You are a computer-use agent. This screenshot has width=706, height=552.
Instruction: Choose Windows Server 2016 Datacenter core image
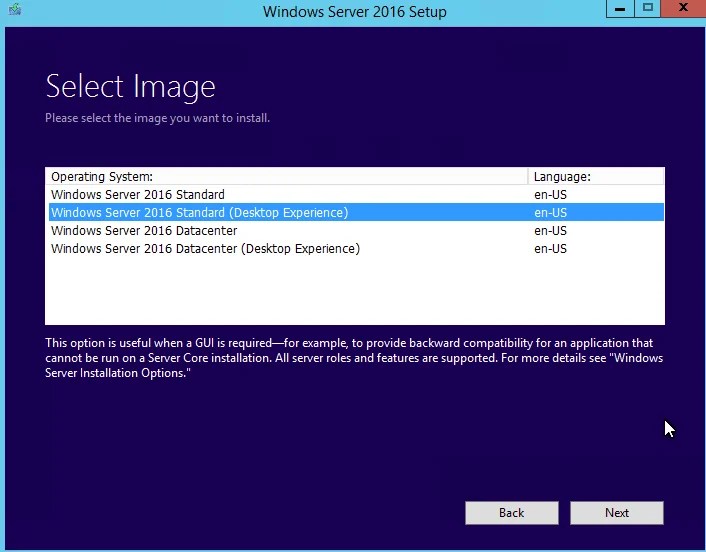pyautogui.click(x=356, y=231)
